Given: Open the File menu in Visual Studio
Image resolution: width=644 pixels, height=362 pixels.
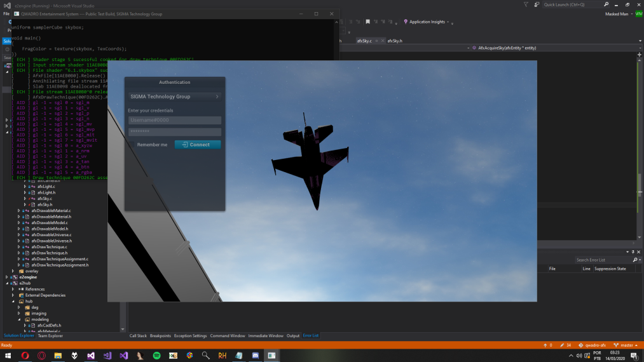Looking at the screenshot, I should click(6, 14).
